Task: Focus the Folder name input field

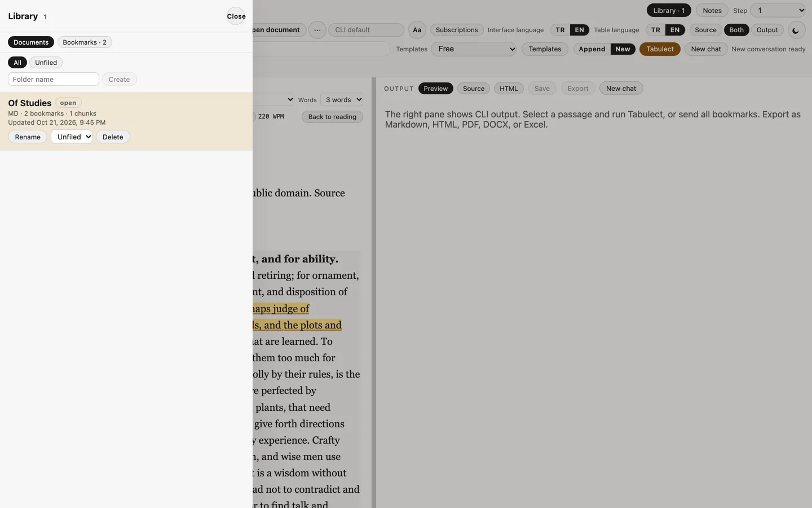Action: 54,80
